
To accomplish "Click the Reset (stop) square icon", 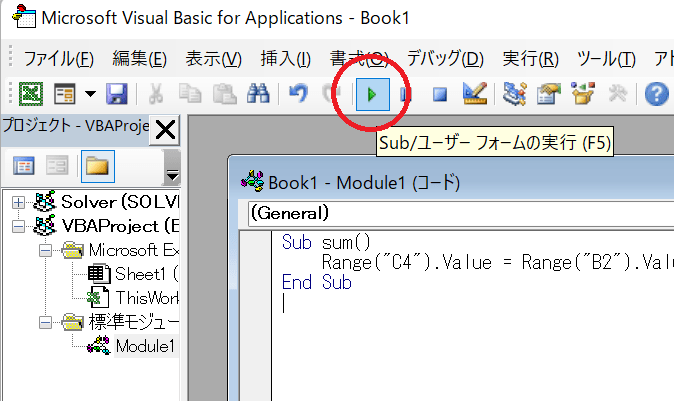I will [439, 95].
